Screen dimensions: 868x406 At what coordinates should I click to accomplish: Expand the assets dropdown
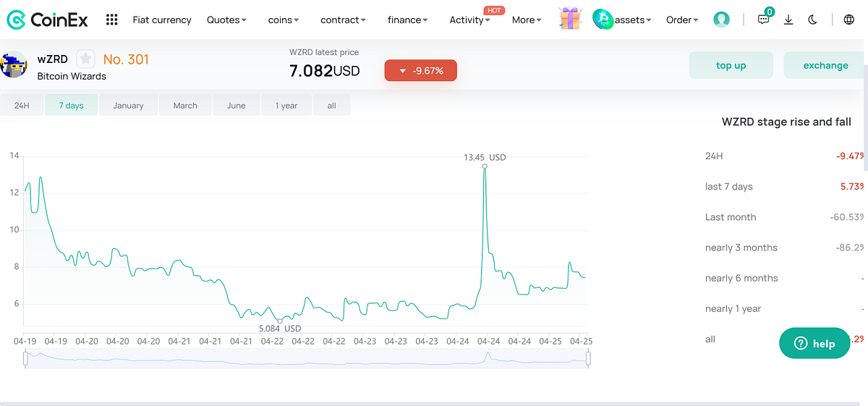pos(633,20)
